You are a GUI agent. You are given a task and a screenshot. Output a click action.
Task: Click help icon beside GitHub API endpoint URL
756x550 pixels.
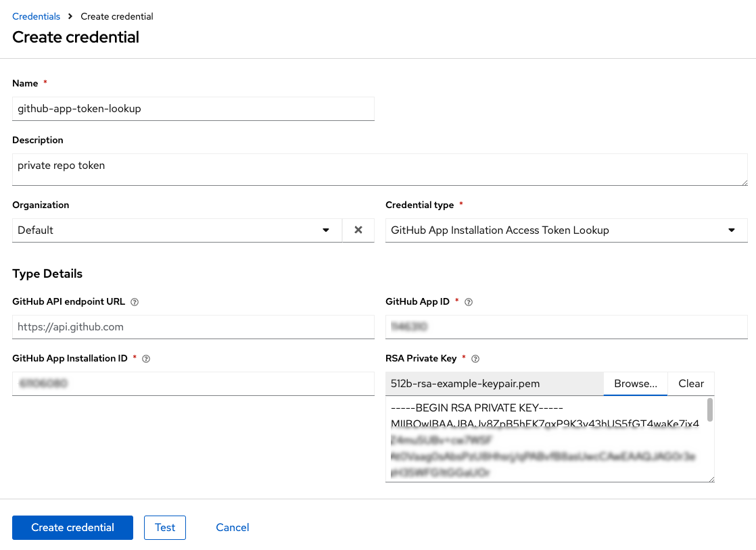click(135, 302)
